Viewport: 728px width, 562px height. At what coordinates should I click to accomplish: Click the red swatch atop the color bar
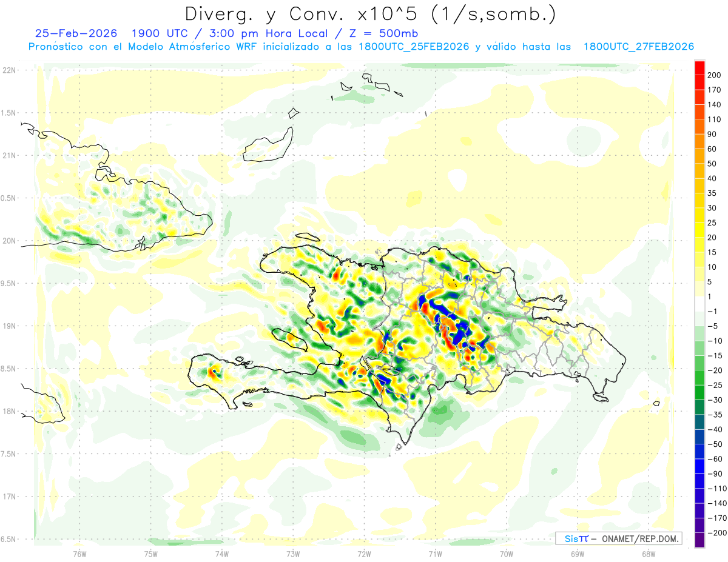pos(699,67)
